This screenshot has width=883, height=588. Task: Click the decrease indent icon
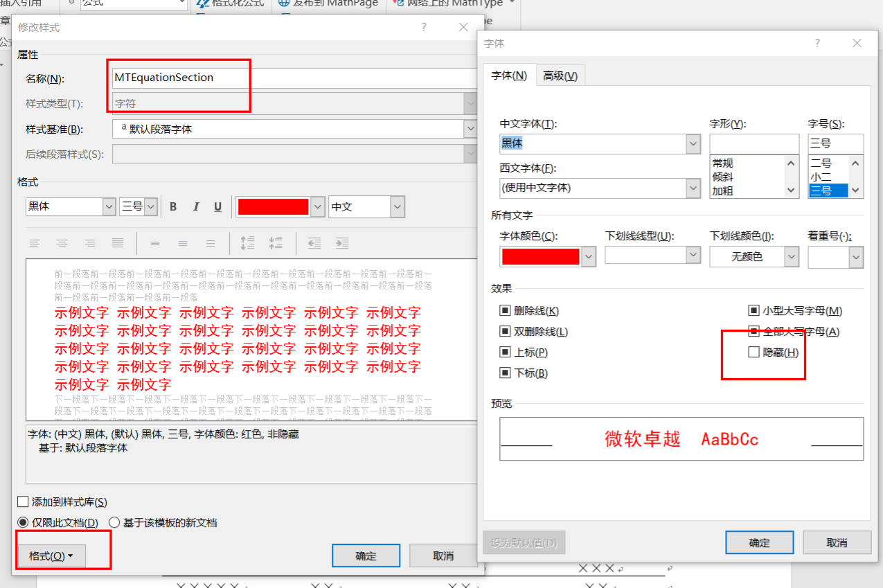click(x=314, y=243)
